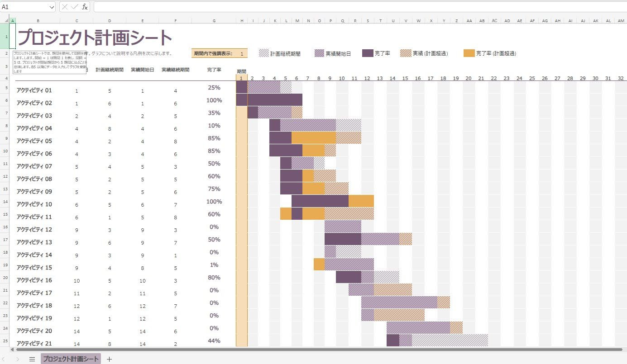Click period number 16 in chart header
Image resolution: width=627 pixels, height=364 pixels.
418,78
